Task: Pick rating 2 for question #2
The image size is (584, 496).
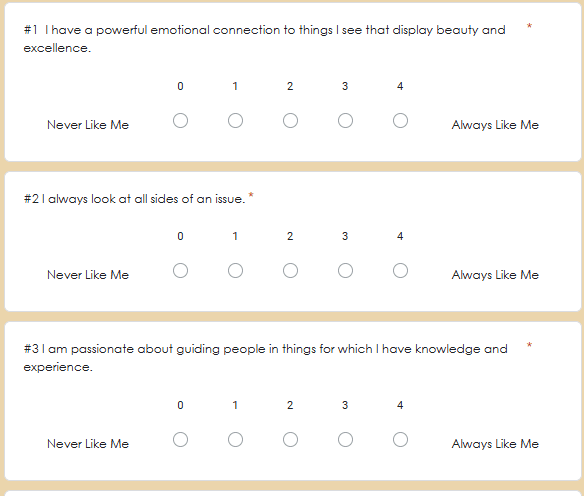Action: coord(290,271)
